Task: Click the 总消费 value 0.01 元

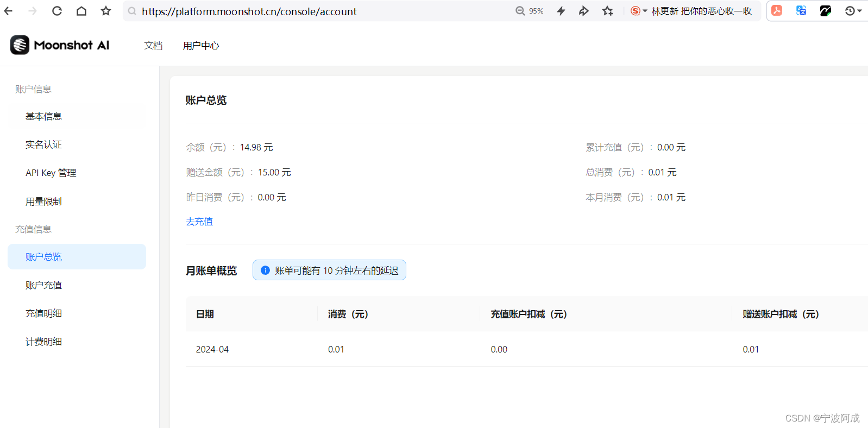Action: pos(662,172)
